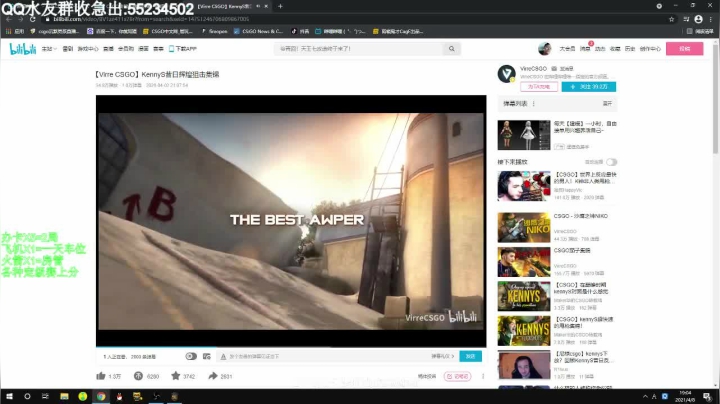Go back in Chrome
Screen dimensions: 720x404
(x=8, y=19)
